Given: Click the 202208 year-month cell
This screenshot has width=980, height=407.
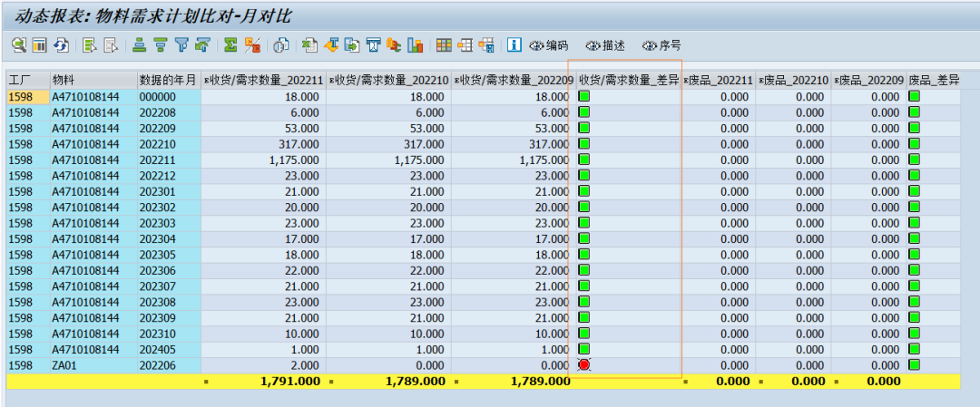Looking at the screenshot, I should 170,112.
